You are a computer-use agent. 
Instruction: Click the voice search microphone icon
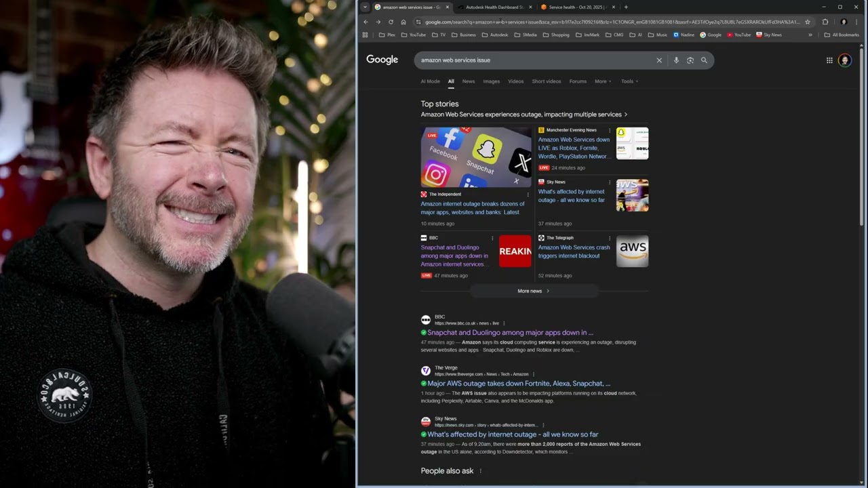(x=676, y=60)
